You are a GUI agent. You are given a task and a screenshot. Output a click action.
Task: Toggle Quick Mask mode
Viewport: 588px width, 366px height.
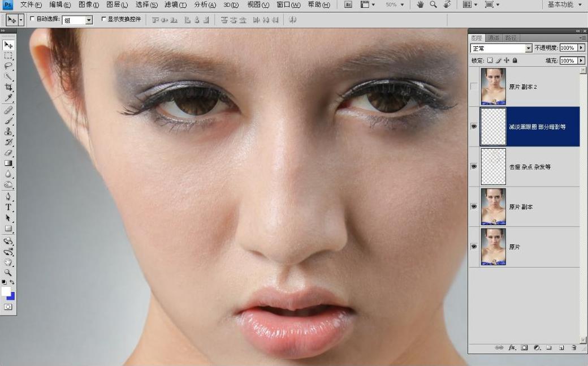pos(8,307)
